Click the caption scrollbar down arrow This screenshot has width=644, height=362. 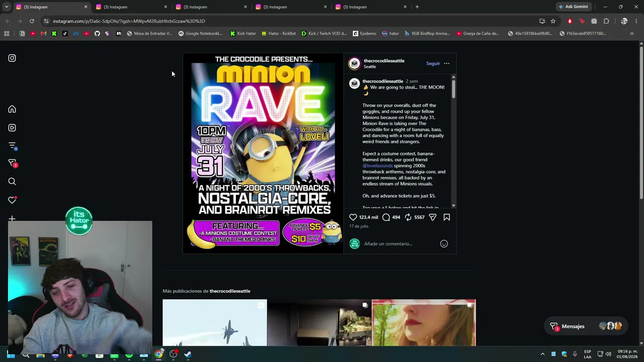point(453,206)
